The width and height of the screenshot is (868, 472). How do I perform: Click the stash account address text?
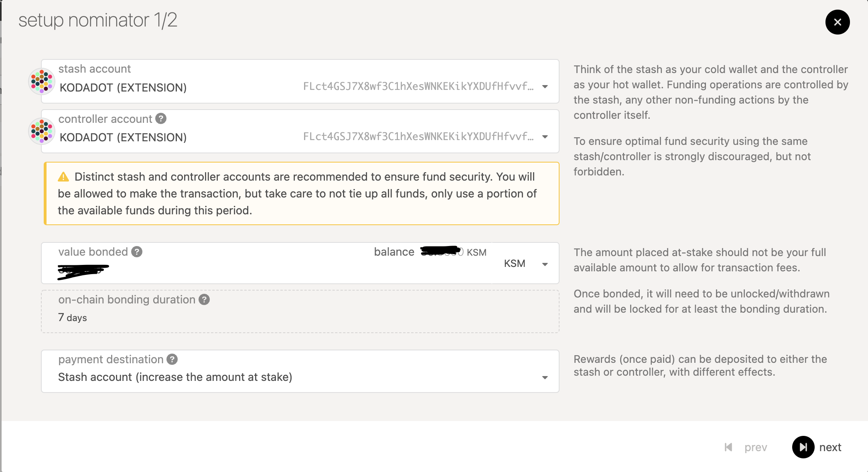tap(418, 87)
